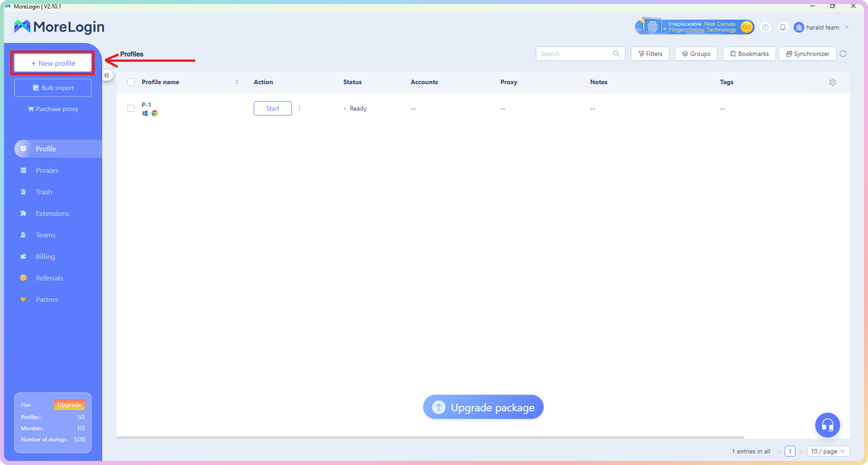Open the notifications bell icon
This screenshot has height=465, width=868.
click(x=782, y=27)
